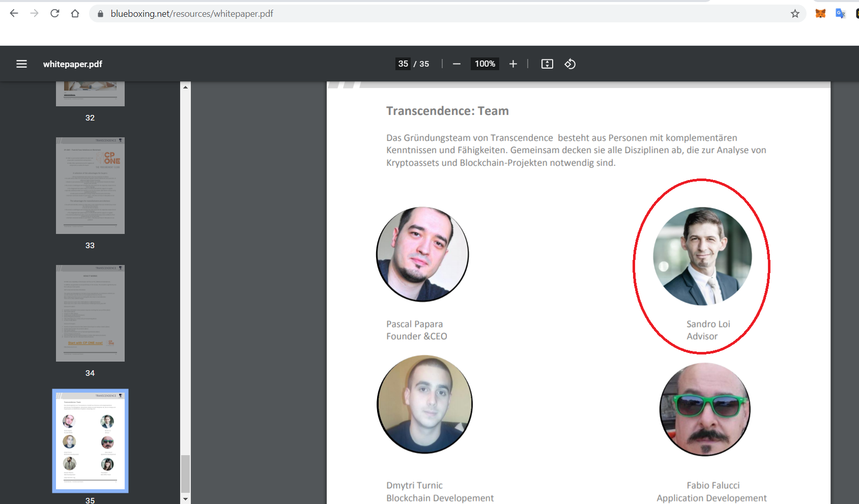Click the paragraph starting 'Das Gründungsteam von Transcendence'
Image resolution: width=859 pixels, height=504 pixels.
(x=576, y=150)
